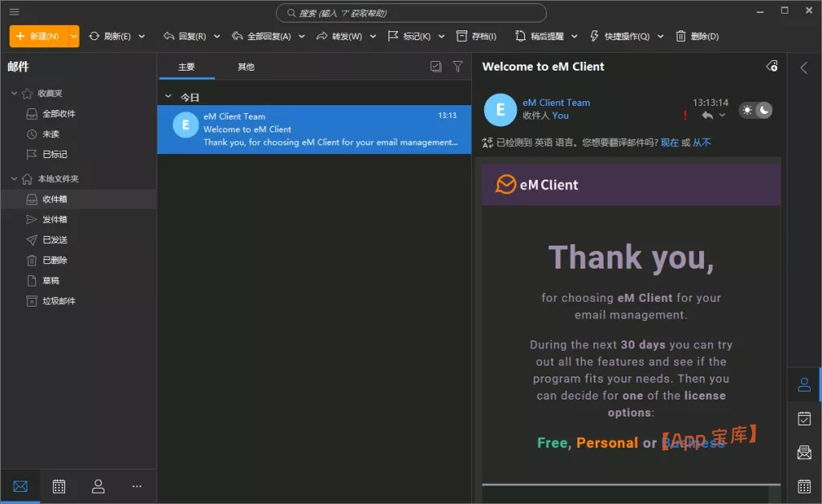Open the 垃圾邮件 folder
822x504 pixels.
click(x=59, y=301)
